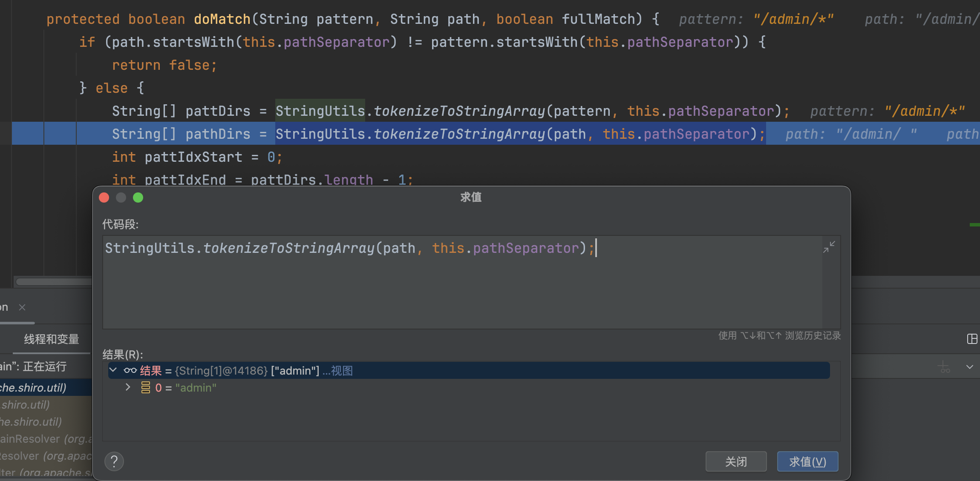Click the help question mark button
This screenshot has height=481, width=980.
[x=114, y=461]
